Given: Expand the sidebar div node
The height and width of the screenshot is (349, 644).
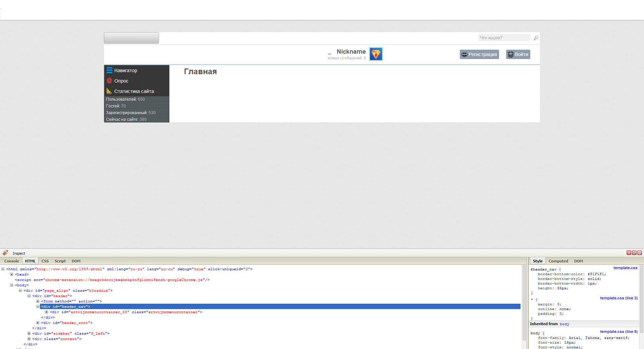Looking at the screenshot, I should click(x=29, y=334).
